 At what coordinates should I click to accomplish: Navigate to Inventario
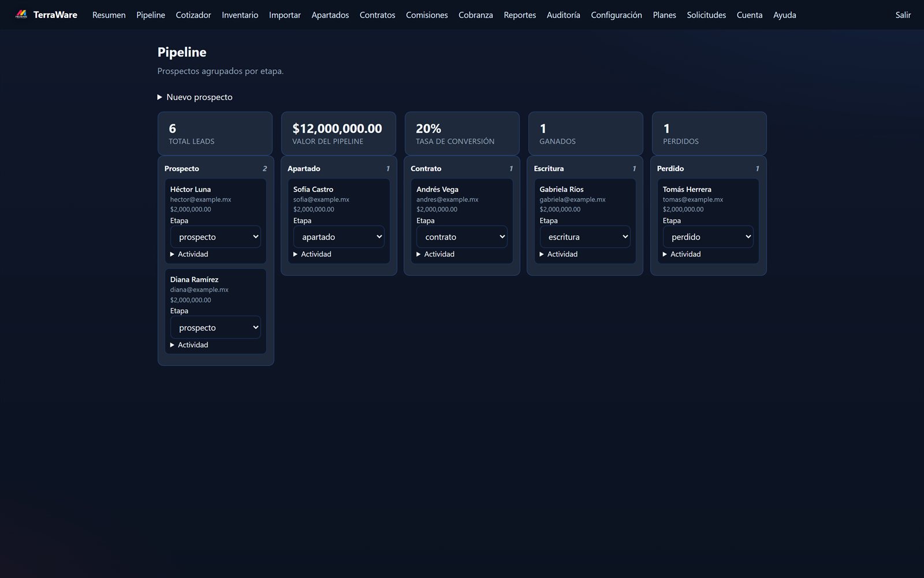(240, 15)
